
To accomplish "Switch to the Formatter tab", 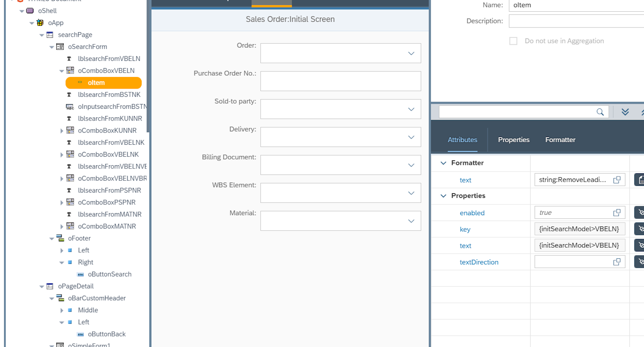I will click(560, 140).
